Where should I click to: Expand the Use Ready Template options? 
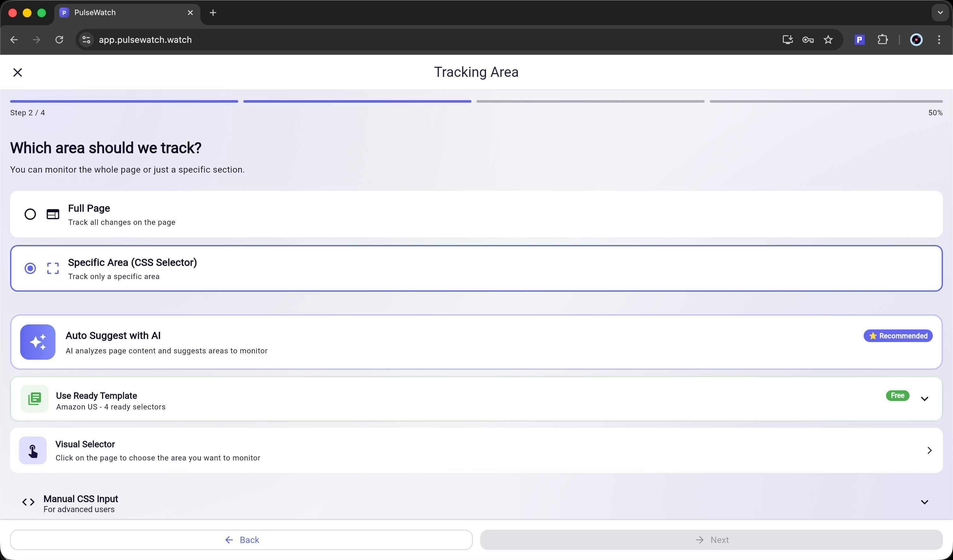point(925,399)
